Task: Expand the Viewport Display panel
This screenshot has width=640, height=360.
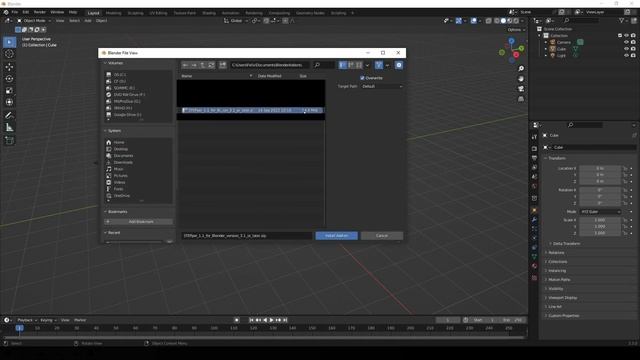Action: (x=561, y=298)
